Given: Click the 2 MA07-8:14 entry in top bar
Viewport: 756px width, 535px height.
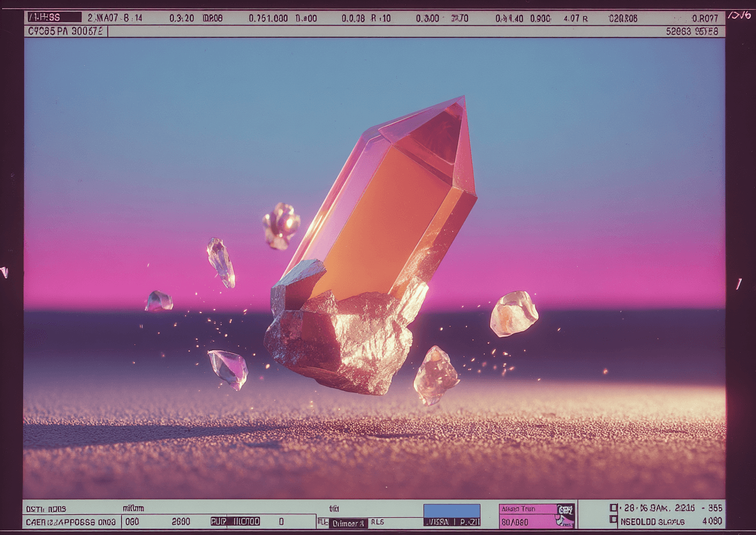Looking at the screenshot, I should tap(115, 18).
